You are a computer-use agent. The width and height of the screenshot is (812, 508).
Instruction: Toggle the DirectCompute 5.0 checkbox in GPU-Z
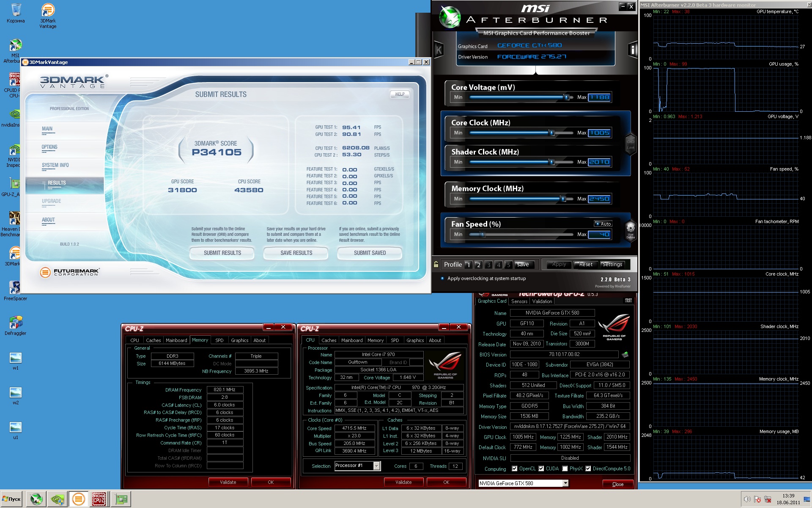(x=588, y=469)
